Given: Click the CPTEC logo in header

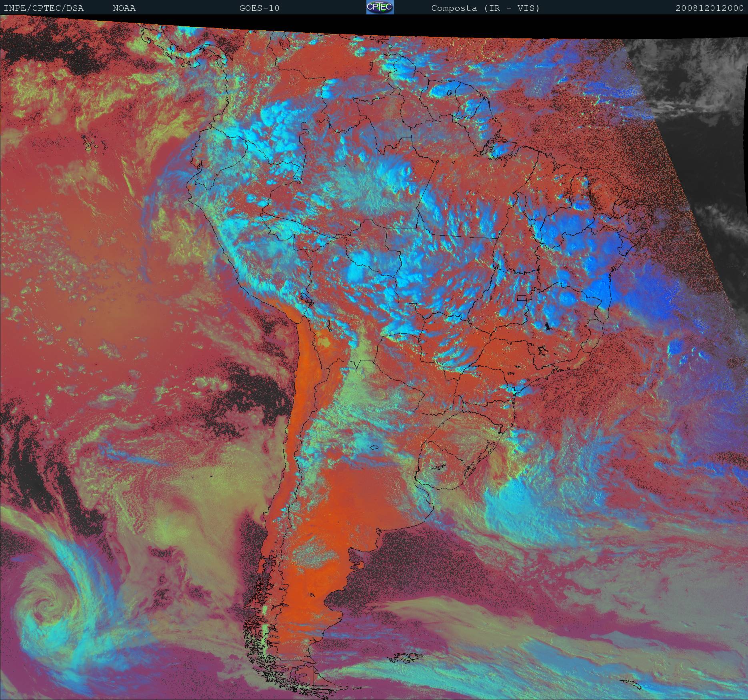Looking at the screenshot, I should [x=380, y=7].
